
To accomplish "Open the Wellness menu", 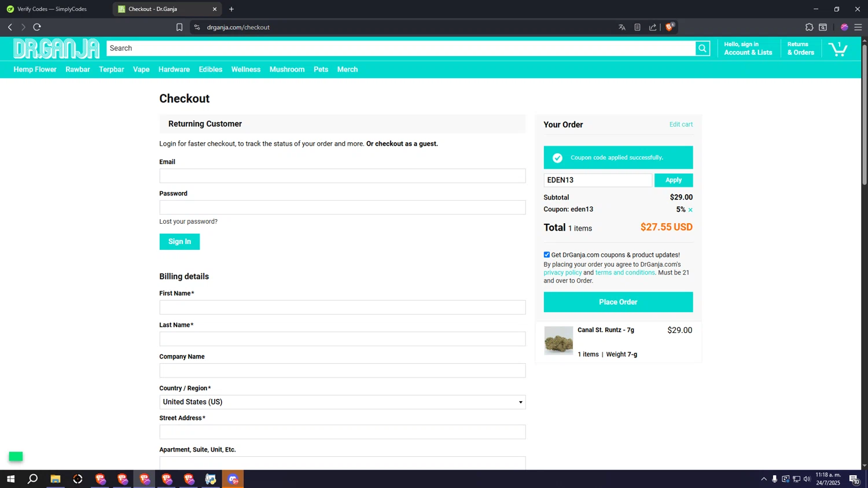I will pos(246,69).
